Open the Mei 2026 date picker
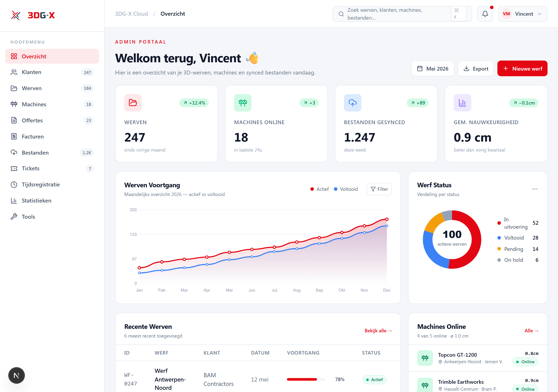The image size is (558, 392). (432, 68)
